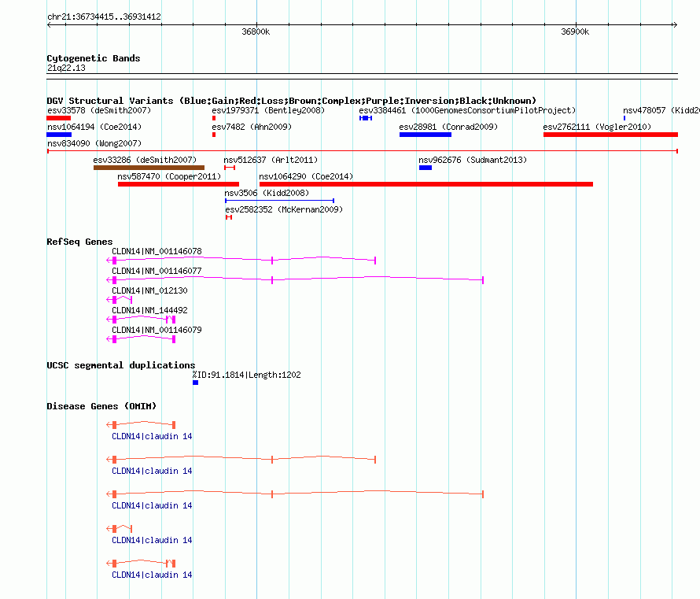
Task: Click the DGV Structural Variants track title
Action: tap(292, 101)
